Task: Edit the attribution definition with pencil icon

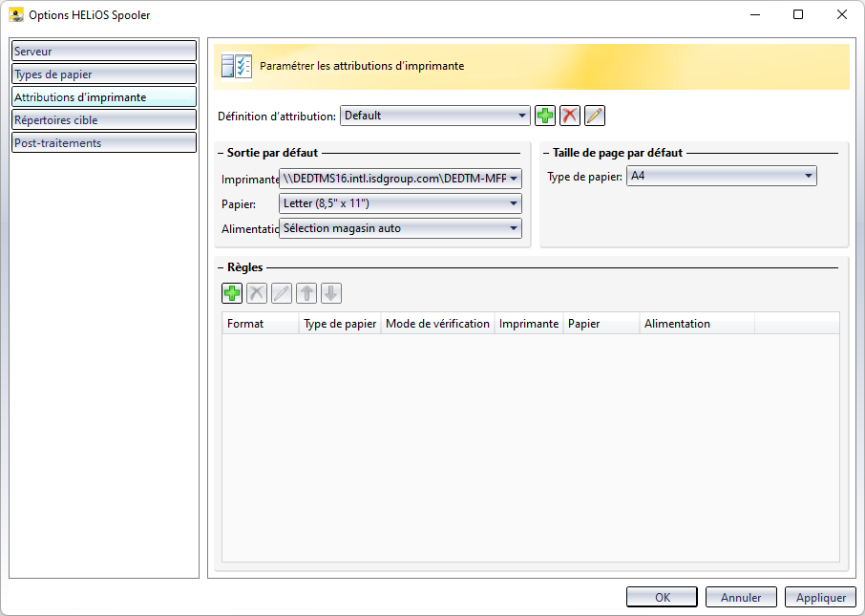Action: [595, 116]
